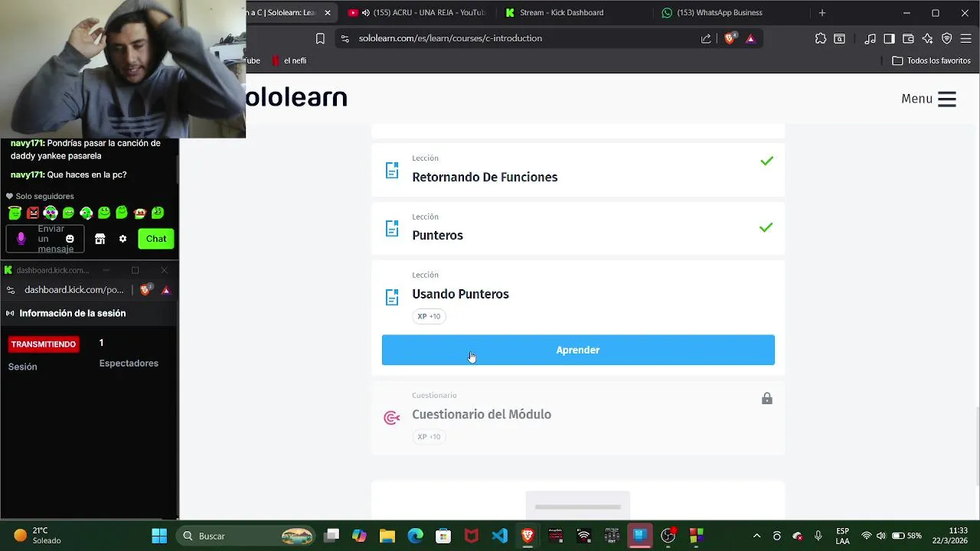Click the checkmark on Retornando De Funciones
The height and width of the screenshot is (551, 980).
coord(766,161)
